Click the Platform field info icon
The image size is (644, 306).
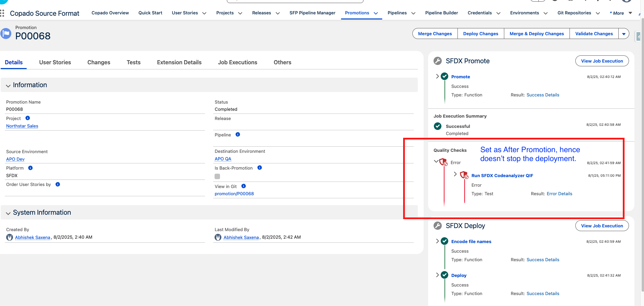[30, 168]
